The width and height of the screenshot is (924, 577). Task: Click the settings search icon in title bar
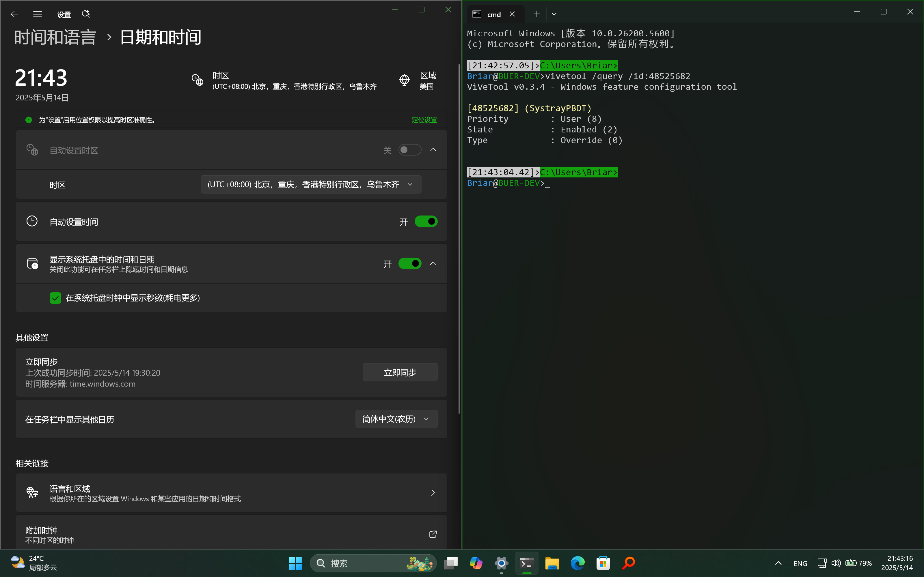pos(86,14)
